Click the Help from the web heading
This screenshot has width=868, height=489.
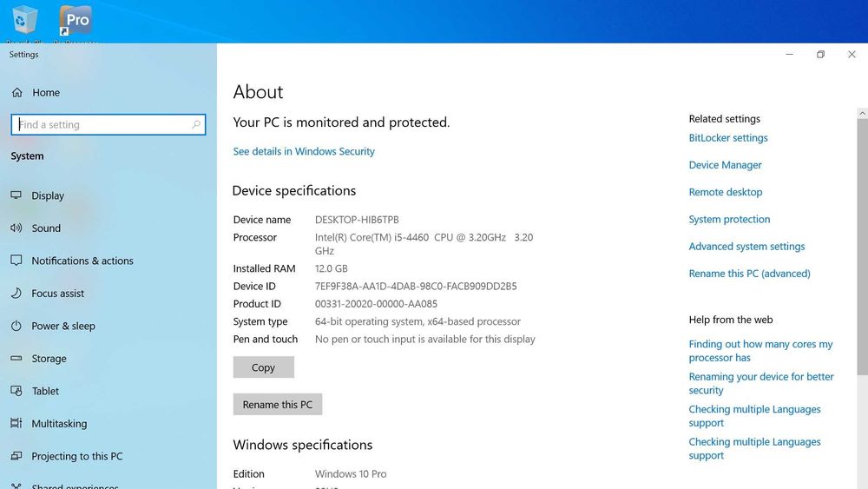click(x=731, y=320)
